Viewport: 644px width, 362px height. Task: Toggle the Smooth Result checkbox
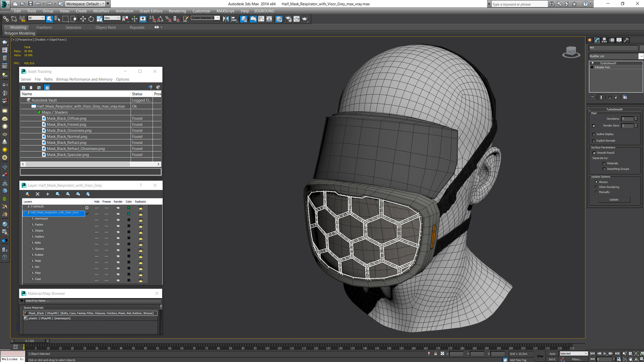pos(594,153)
